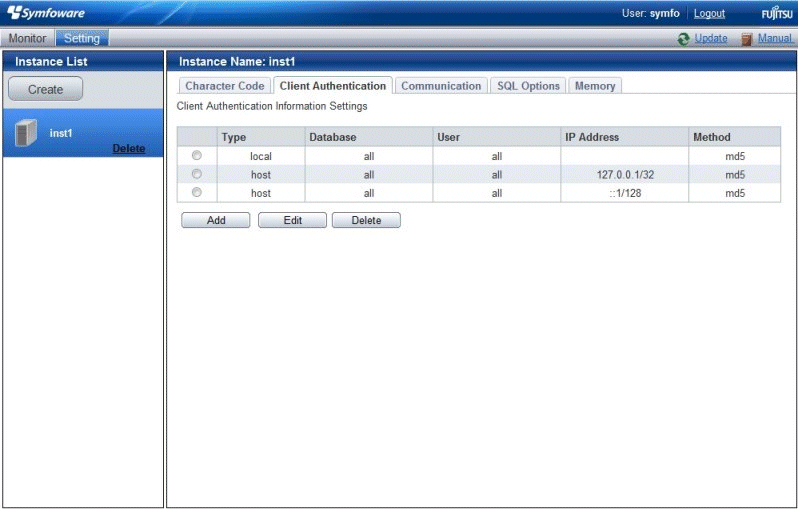
Task: Click the md5 method cell in local row
Action: click(x=735, y=156)
